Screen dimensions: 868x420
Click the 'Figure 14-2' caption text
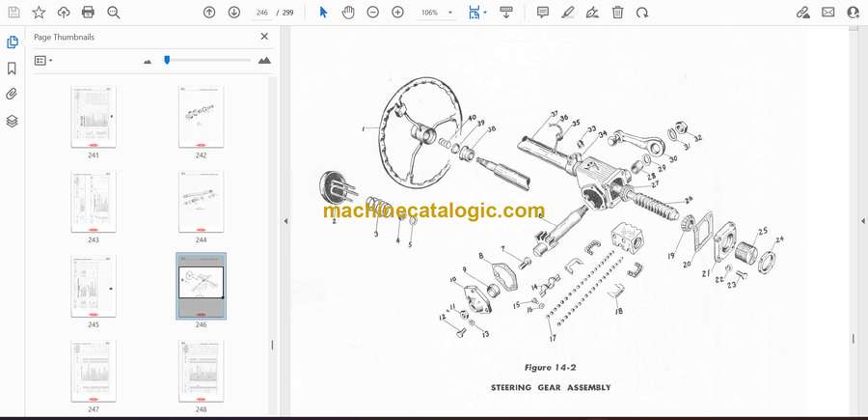[551, 367]
